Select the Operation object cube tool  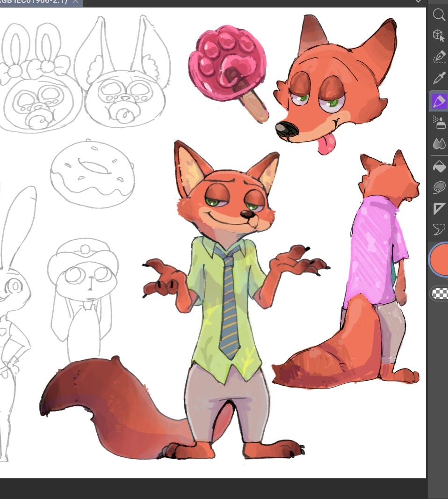coord(439,36)
